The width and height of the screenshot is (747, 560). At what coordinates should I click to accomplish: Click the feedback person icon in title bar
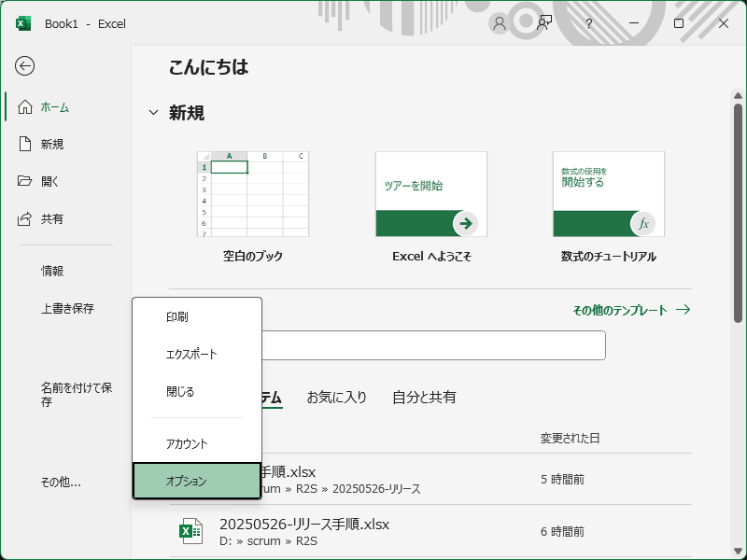click(x=544, y=23)
